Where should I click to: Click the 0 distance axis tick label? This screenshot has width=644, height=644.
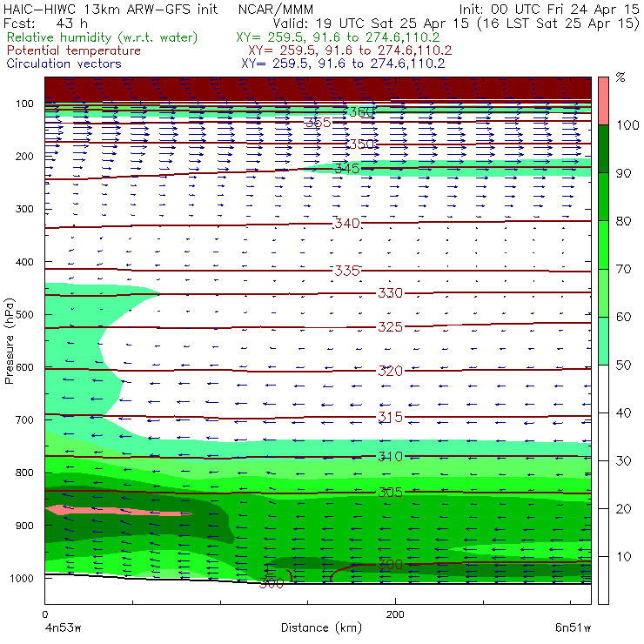(44, 614)
